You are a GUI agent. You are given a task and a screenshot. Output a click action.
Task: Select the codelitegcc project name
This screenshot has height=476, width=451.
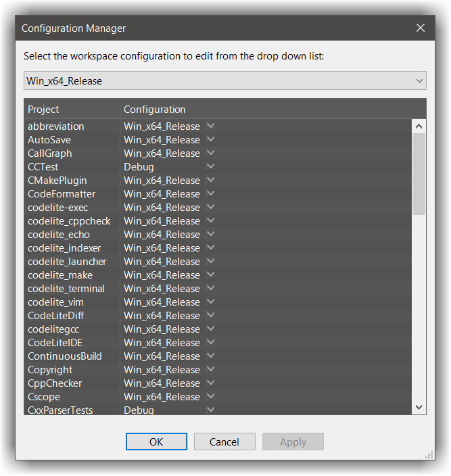53,329
